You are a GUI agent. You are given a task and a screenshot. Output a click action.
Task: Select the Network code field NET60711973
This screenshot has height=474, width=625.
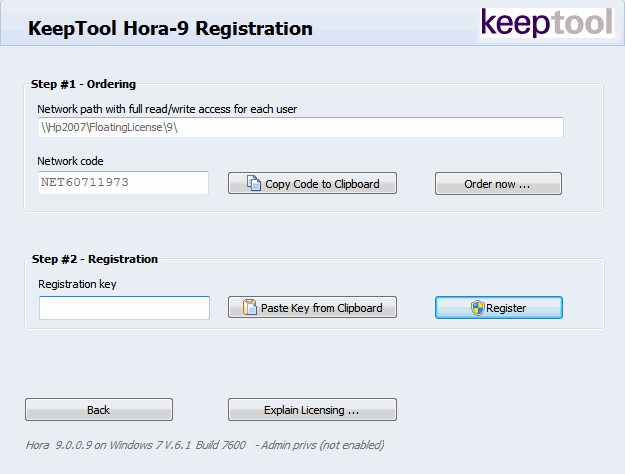pyautogui.click(x=123, y=183)
